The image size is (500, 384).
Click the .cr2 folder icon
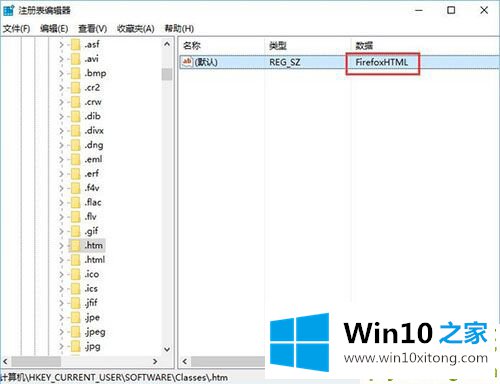coord(76,88)
